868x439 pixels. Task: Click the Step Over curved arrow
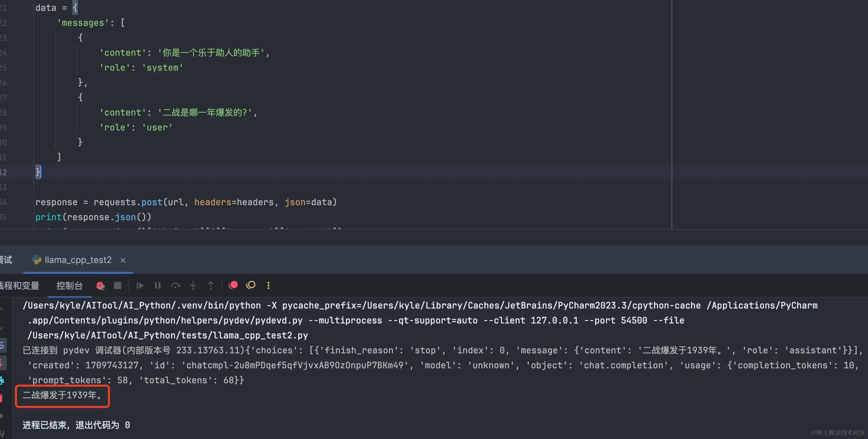coord(175,285)
